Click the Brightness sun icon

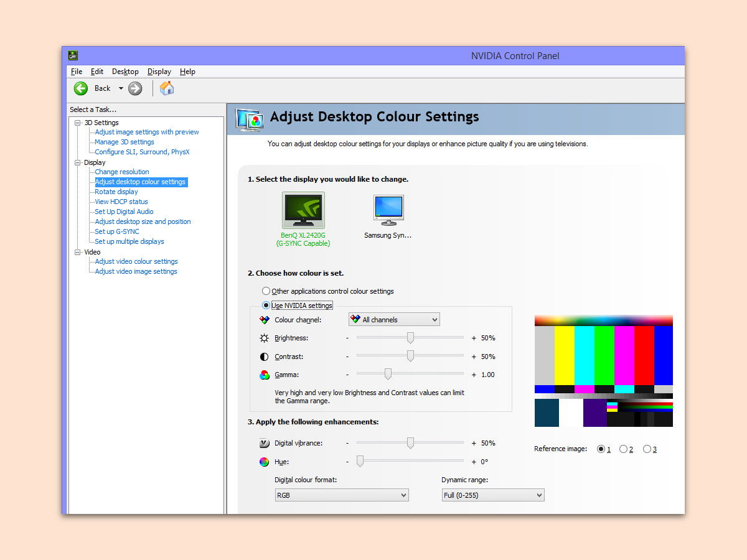click(264, 338)
